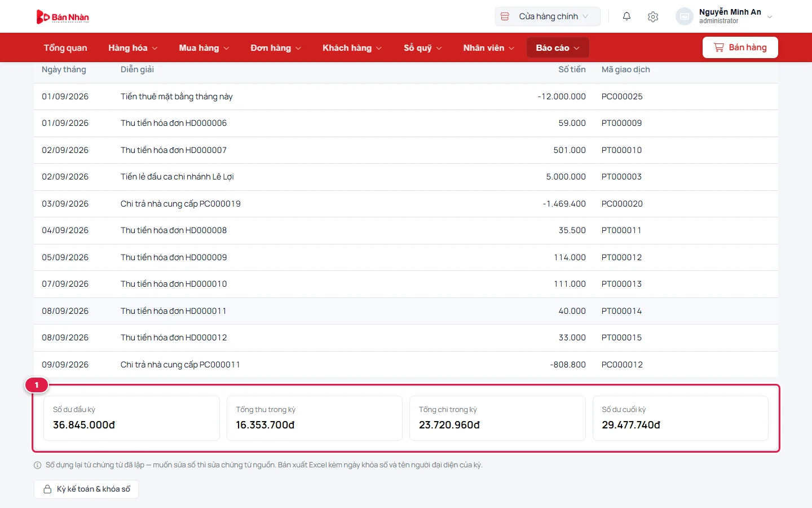
Task: Open the Báo cáo menu
Action: click(x=558, y=48)
